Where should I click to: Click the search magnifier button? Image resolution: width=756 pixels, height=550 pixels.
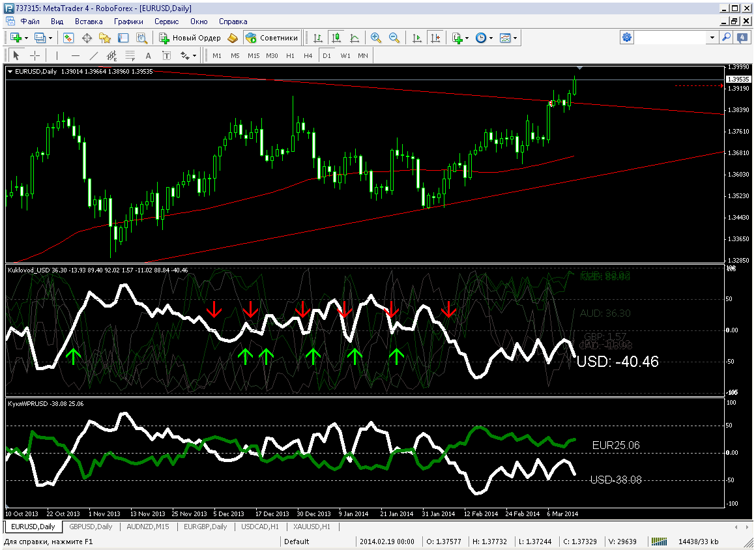coord(726,37)
